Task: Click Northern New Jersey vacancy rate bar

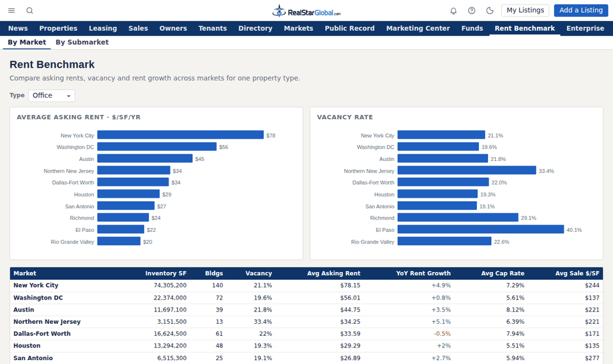Action: 467,171
